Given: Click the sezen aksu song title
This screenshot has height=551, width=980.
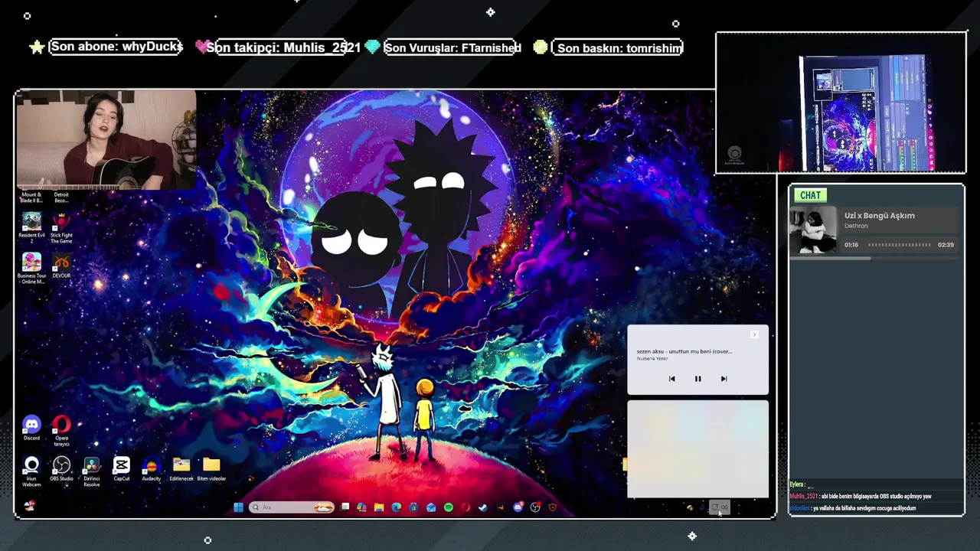Looking at the screenshot, I should pyautogui.click(x=684, y=351).
